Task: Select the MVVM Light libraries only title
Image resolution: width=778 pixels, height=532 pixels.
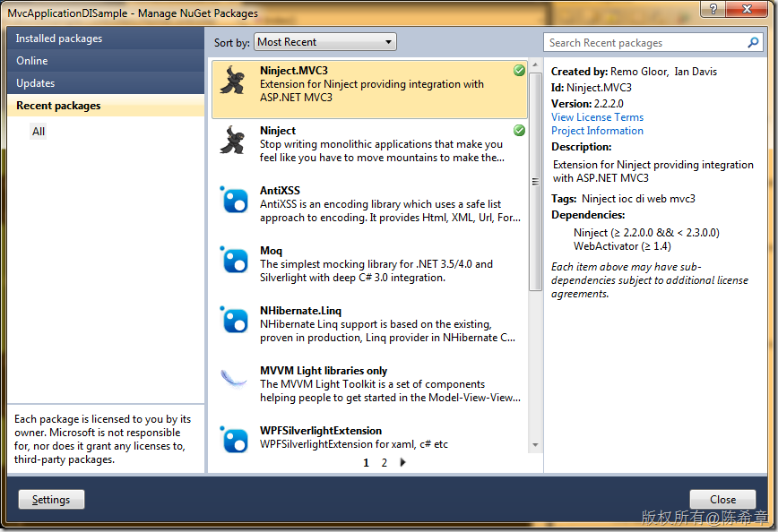Action: pyautogui.click(x=324, y=371)
